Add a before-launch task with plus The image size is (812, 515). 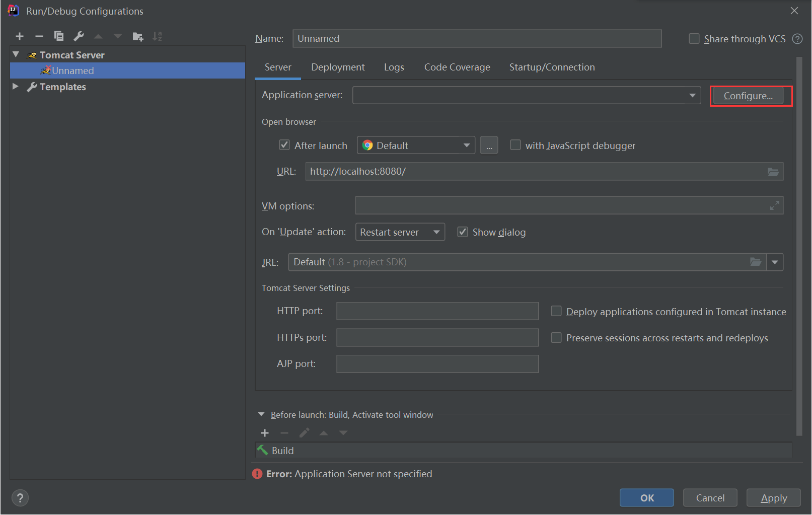(265, 433)
